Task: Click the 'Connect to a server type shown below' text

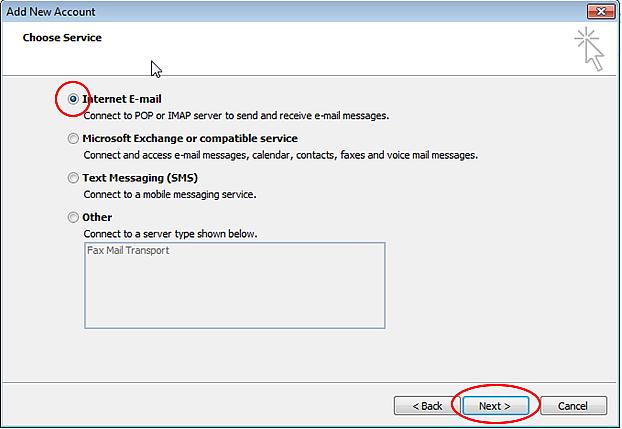Action: point(170,234)
